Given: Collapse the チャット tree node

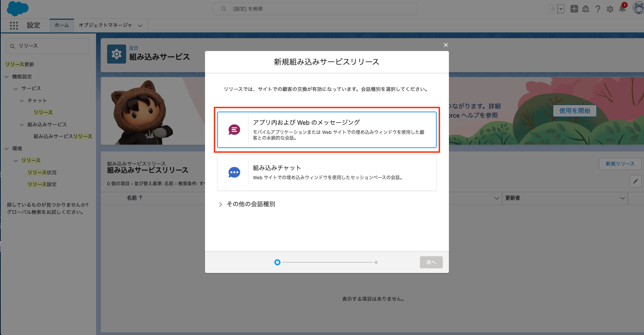Looking at the screenshot, I should pyautogui.click(x=22, y=101).
